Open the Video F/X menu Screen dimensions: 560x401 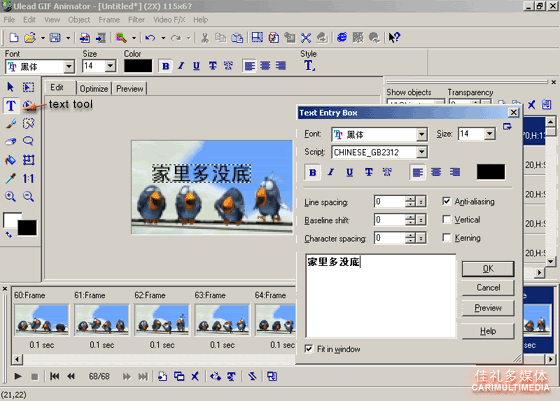tap(169, 20)
